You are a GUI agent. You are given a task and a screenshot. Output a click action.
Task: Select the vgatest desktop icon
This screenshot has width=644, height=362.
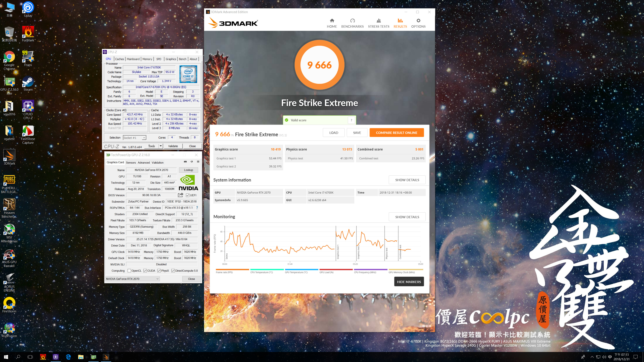9,133
